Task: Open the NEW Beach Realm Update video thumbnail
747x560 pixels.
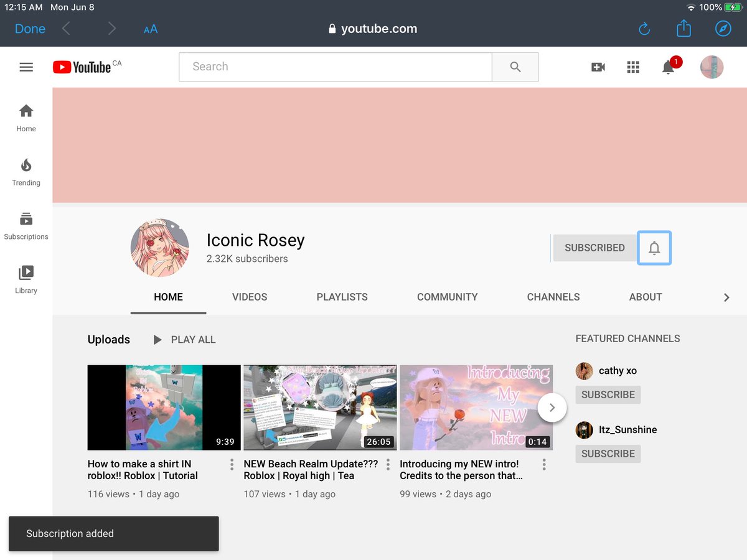Action: coord(319,408)
